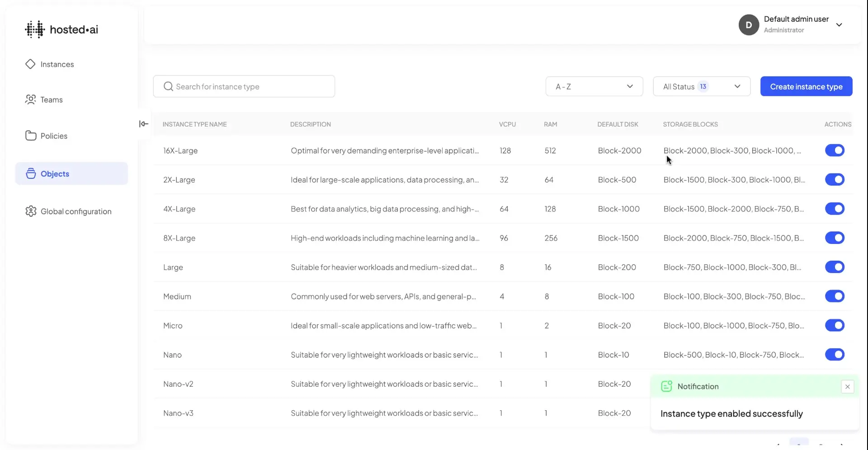Expand the admin user account menu
This screenshot has height=450, width=868.
click(x=840, y=25)
